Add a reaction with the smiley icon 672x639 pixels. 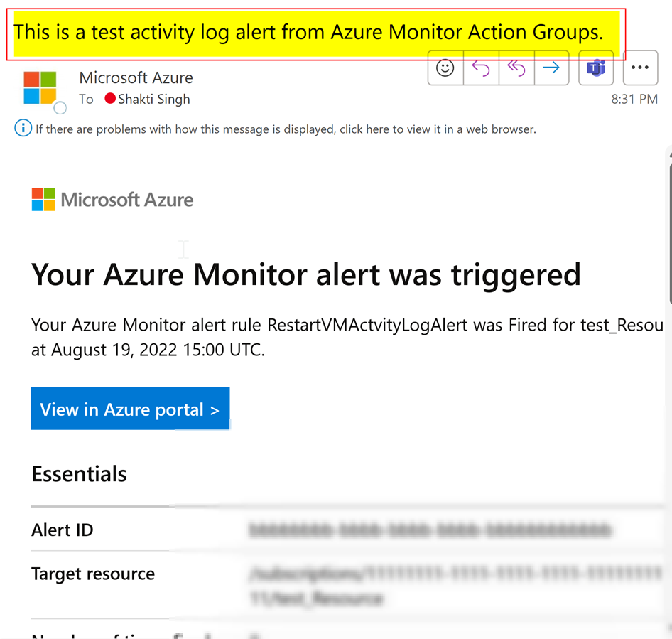(445, 68)
